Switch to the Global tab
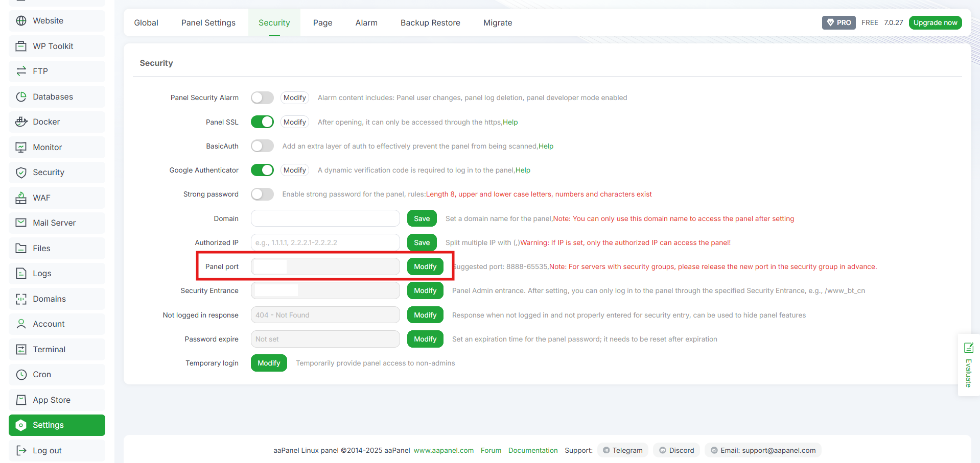 pos(146,22)
